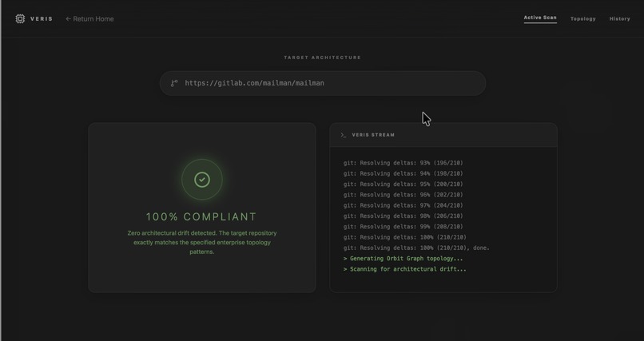The image size is (644, 341).
Task: Open the History tab
Action: tap(620, 19)
